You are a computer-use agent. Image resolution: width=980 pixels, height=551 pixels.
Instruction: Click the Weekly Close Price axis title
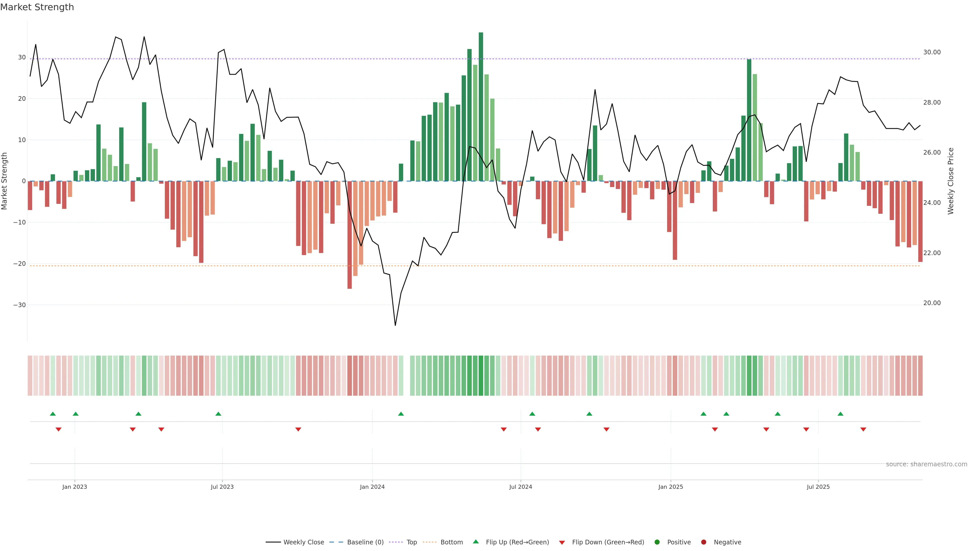point(951,181)
